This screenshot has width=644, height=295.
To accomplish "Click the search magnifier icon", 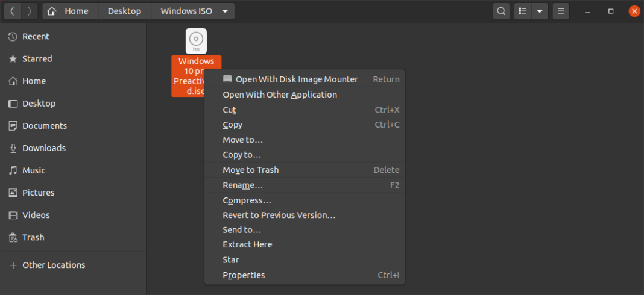I will click(501, 11).
